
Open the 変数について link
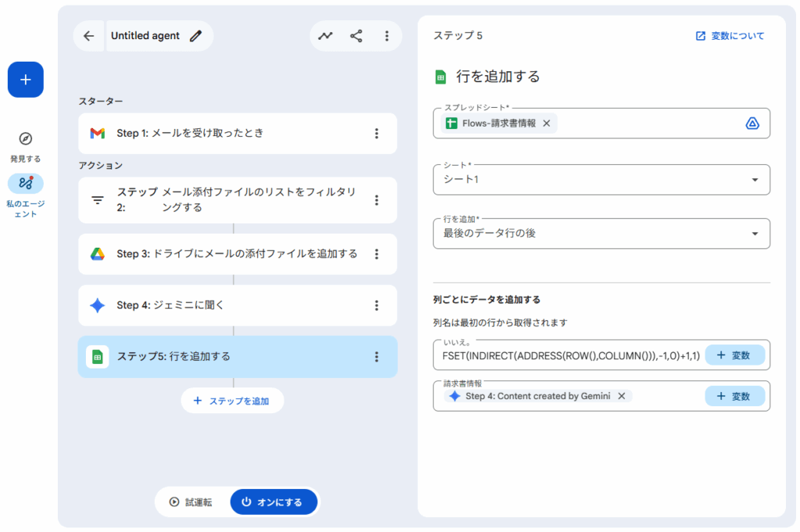coord(730,36)
